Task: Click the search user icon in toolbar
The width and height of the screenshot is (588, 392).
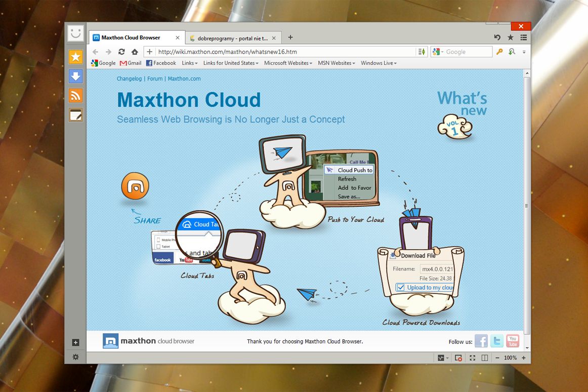Action: coord(512,52)
